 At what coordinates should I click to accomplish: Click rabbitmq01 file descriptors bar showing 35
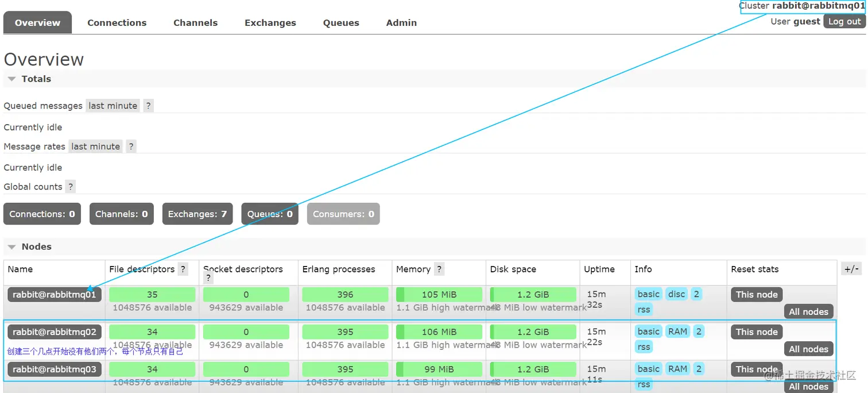pyautogui.click(x=152, y=294)
